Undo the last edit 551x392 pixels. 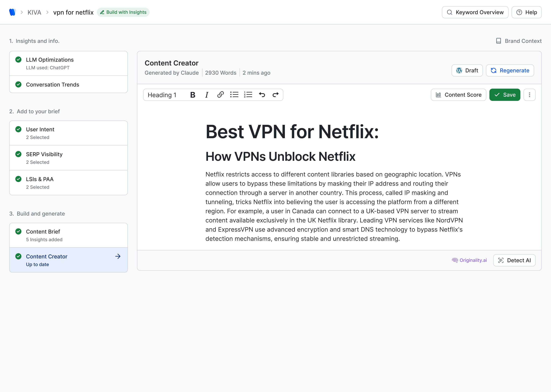click(262, 95)
